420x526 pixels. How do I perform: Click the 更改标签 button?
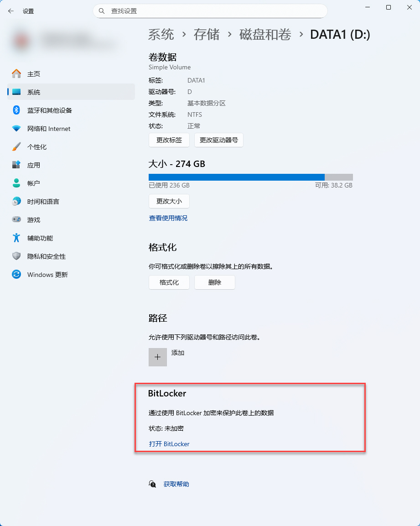[x=169, y=140]
